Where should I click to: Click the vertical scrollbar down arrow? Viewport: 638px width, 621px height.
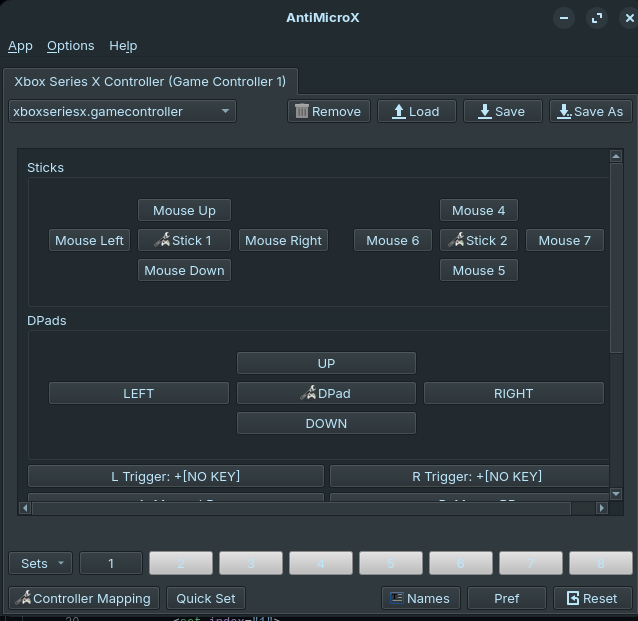coord(616,492)
